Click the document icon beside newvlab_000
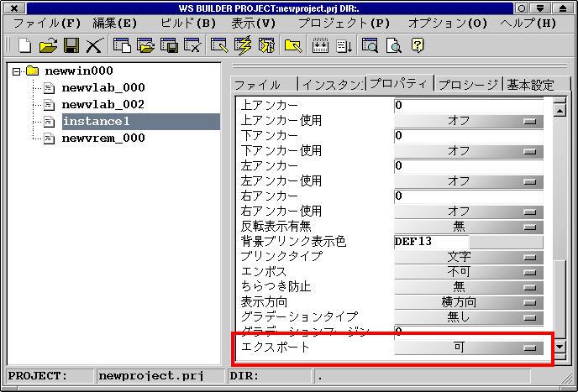The image size is (578, 392). pyautogui.click(x=49, y=87)
